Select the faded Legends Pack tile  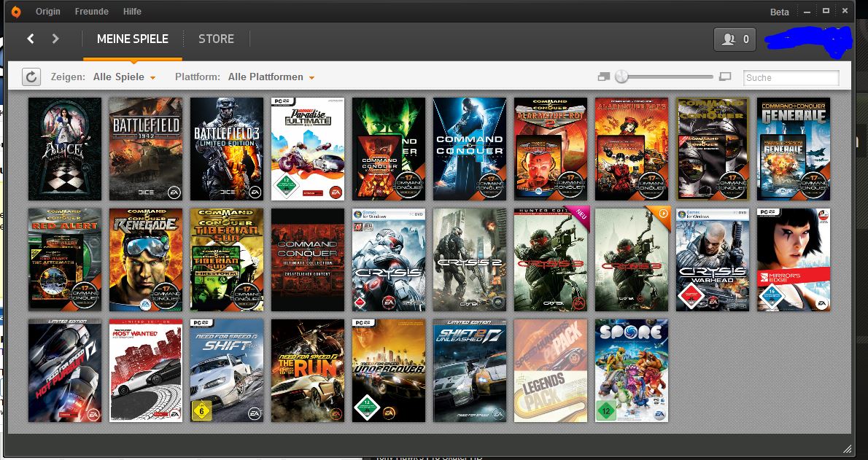[551, 370]
